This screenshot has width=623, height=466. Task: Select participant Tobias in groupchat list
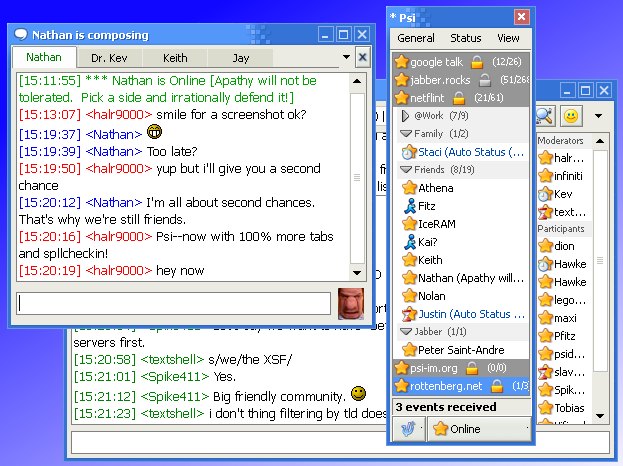(x=564, y=408)
